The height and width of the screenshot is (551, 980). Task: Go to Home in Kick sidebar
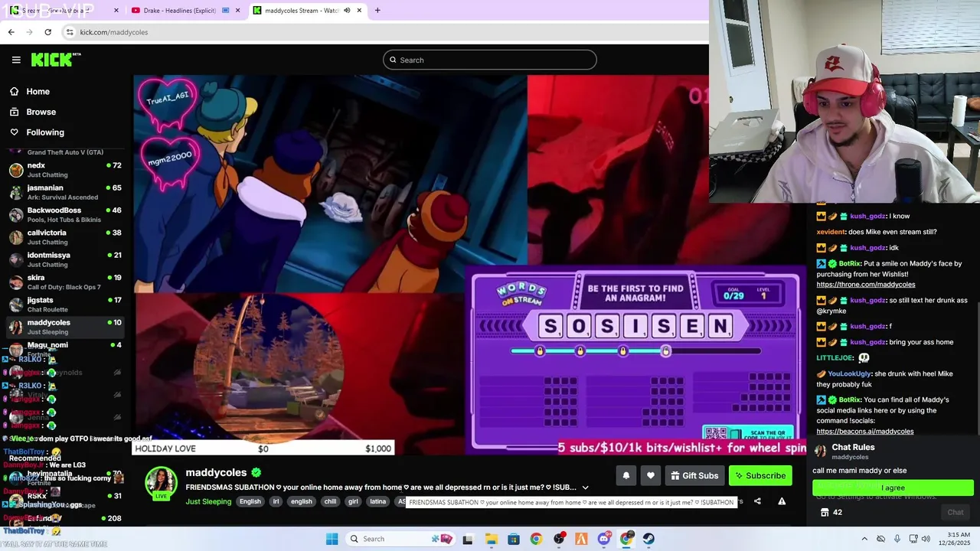[38, 91]
